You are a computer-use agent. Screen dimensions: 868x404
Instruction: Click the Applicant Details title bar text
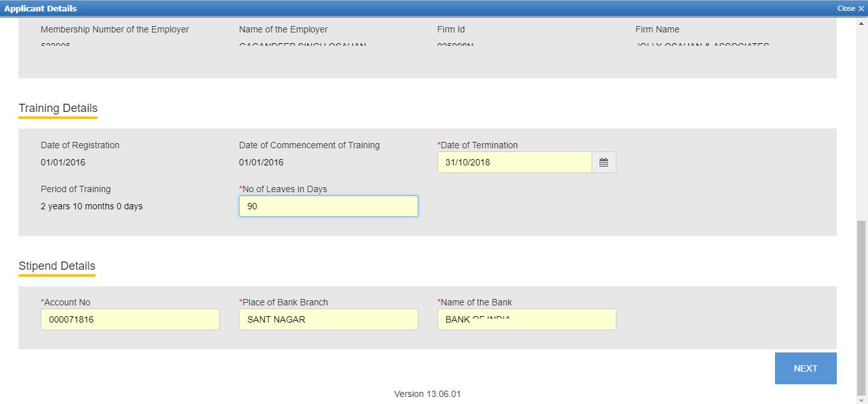(x=40, y=8)
